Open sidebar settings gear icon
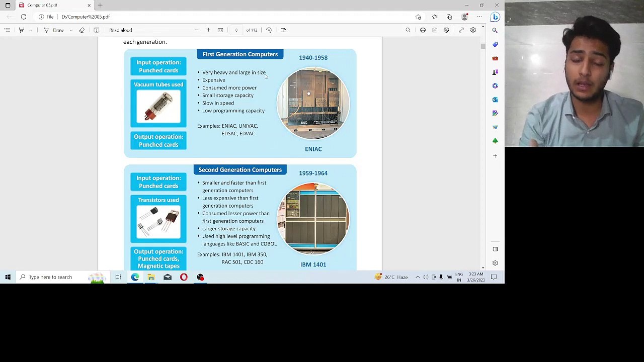Viewport: 644px width, 362px height. (495, 263)
